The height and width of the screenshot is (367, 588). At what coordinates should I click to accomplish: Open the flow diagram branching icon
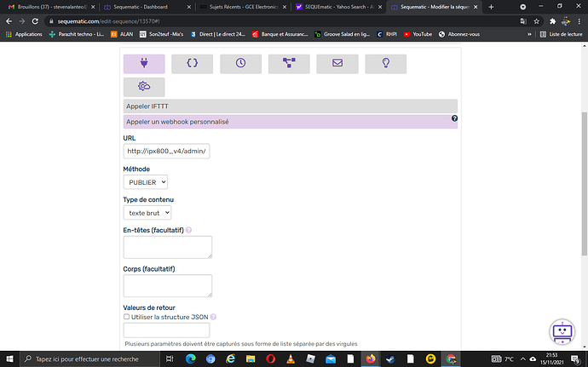point(289,64)
